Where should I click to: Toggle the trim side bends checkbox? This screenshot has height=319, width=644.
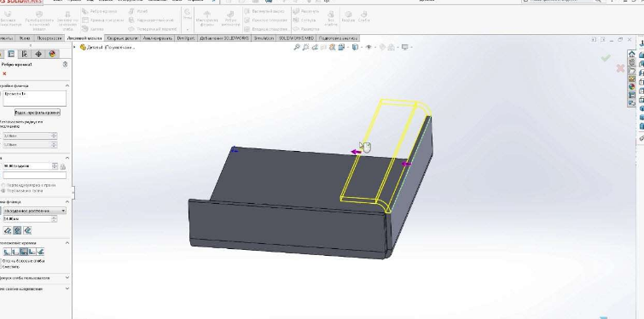tap(1, 261)
